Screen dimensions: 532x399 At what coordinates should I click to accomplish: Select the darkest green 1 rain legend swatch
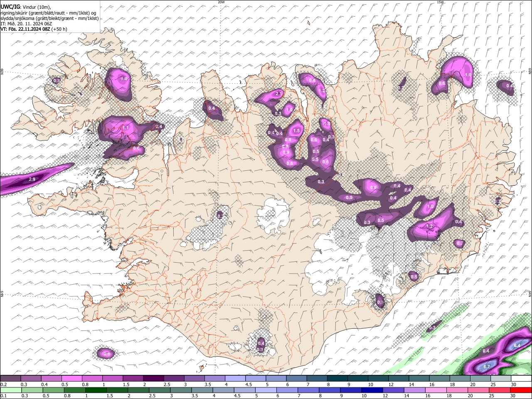[96, 390]
